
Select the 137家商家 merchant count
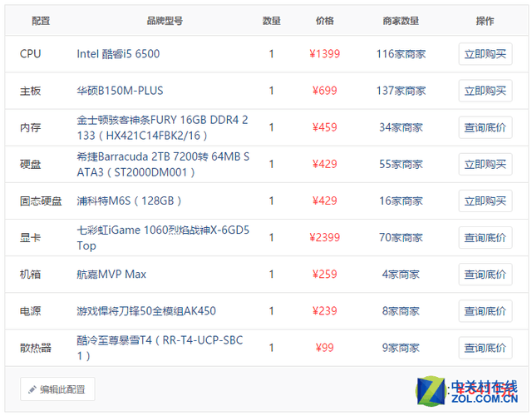coord(401,91)
